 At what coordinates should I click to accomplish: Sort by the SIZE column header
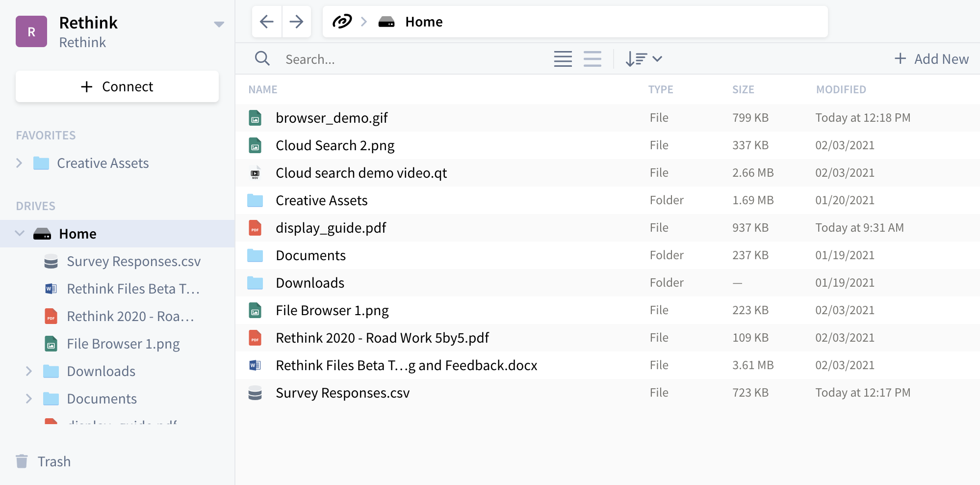pos(743,89)
